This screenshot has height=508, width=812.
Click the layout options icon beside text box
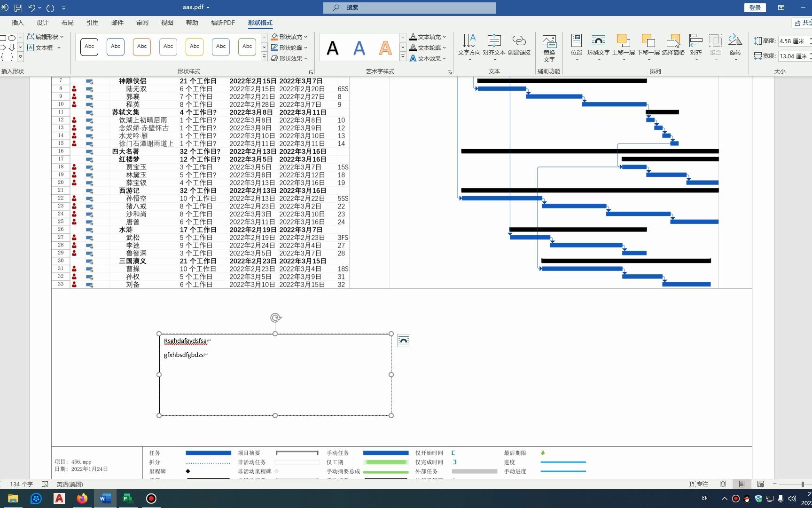[403, 341]
